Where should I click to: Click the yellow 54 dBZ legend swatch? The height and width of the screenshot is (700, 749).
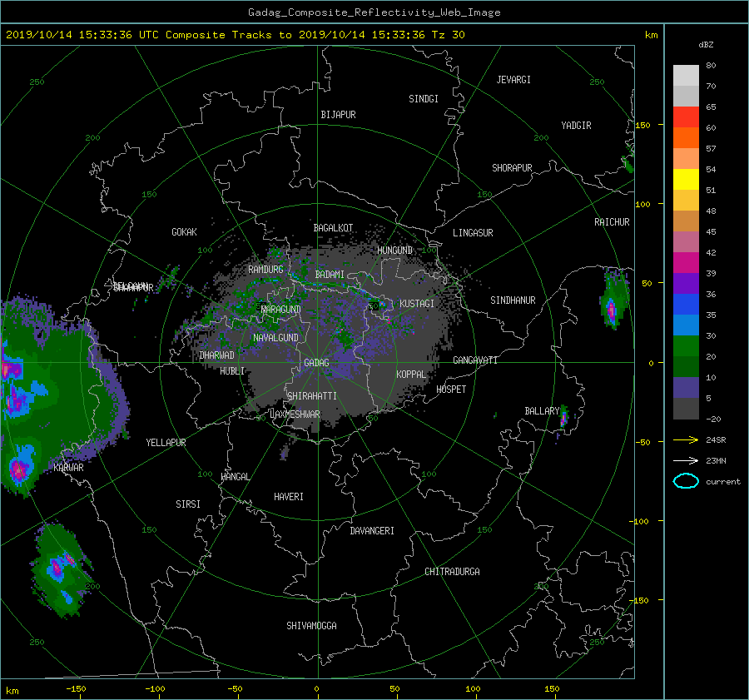tap(686, 179)
